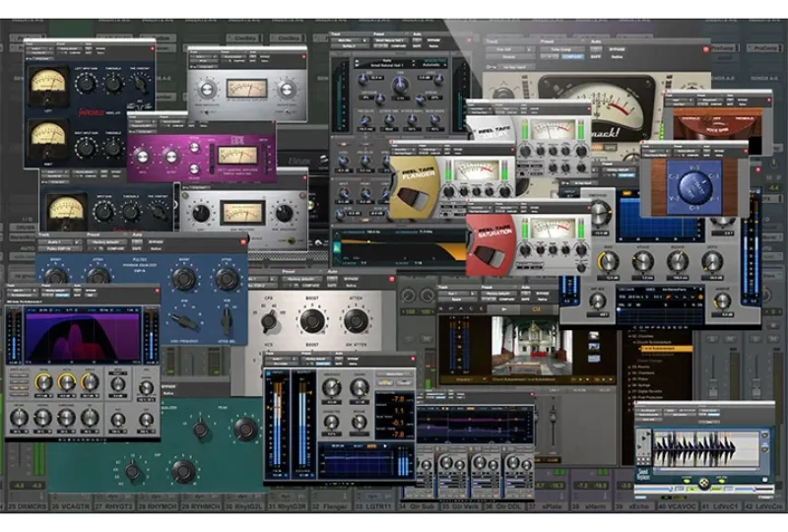Click the church image in Space reverb plugin

531,346
